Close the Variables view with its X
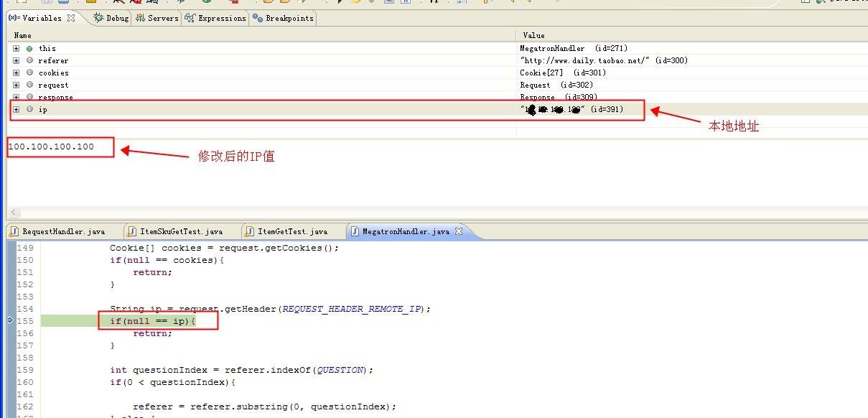The height and width of the screenshot is (418, 868). click(71, 18)
